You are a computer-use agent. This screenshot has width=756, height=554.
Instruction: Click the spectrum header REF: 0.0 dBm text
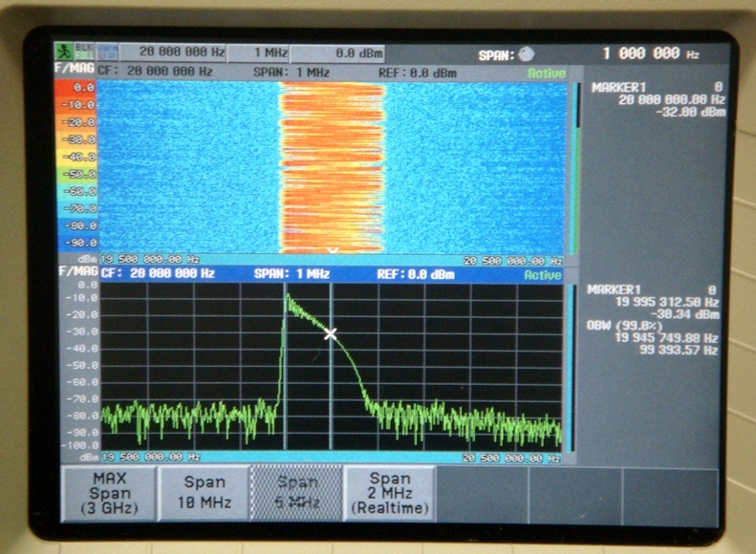point(416,274)
